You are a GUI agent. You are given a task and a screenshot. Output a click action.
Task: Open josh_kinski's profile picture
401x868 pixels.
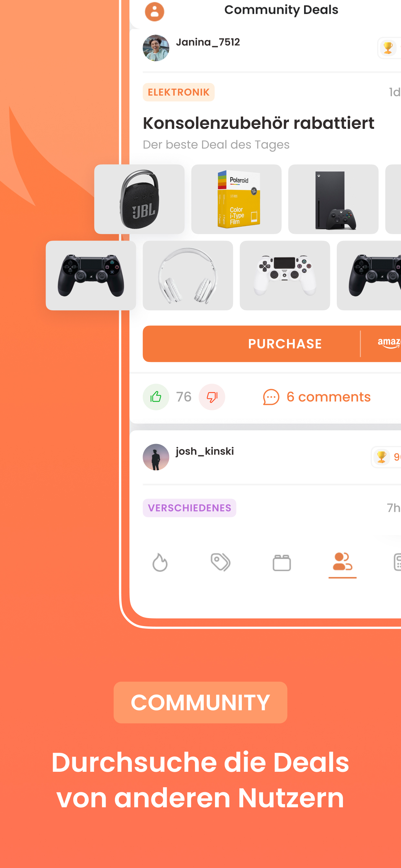point(156,457)
